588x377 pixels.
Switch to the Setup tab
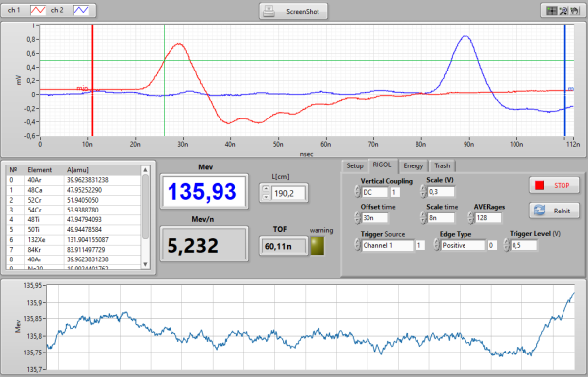[355, 166]
